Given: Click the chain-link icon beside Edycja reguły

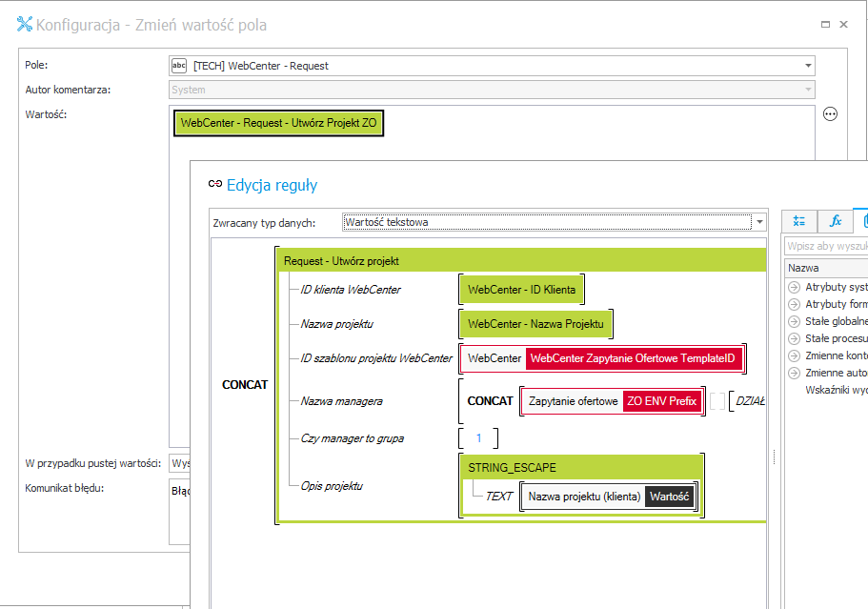Looking at the screenshot, I should pos(215,184).
